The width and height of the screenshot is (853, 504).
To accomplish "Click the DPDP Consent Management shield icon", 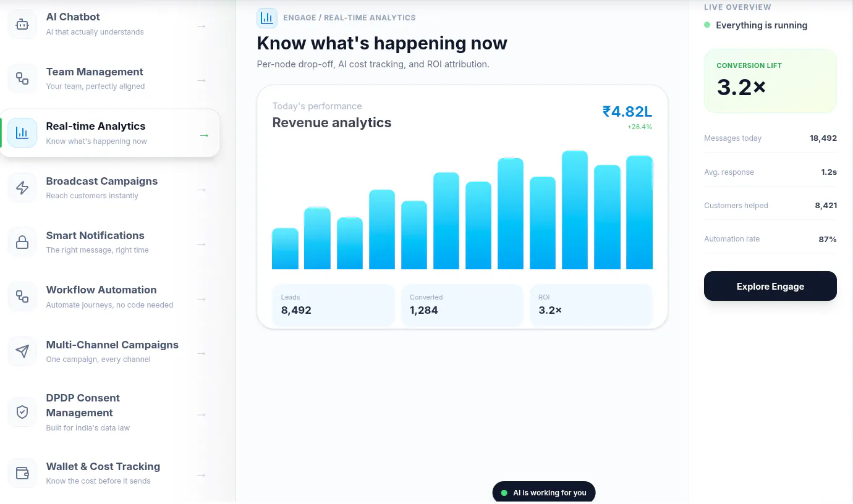I will point(22,412).
